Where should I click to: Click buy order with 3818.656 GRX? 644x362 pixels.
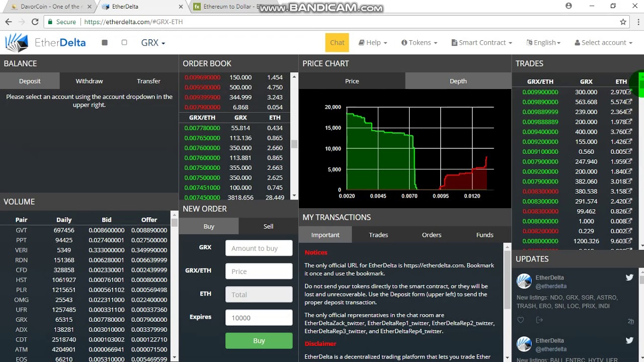235,198
